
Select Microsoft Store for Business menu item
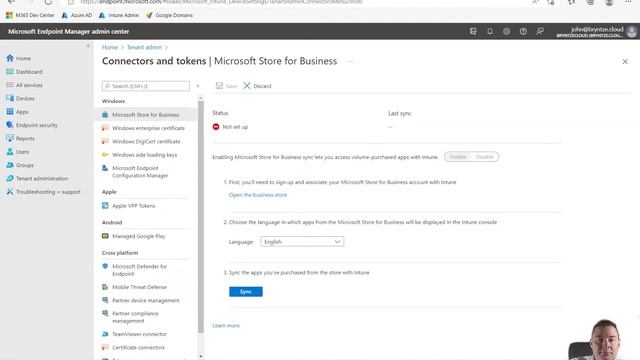click(145, 115)
